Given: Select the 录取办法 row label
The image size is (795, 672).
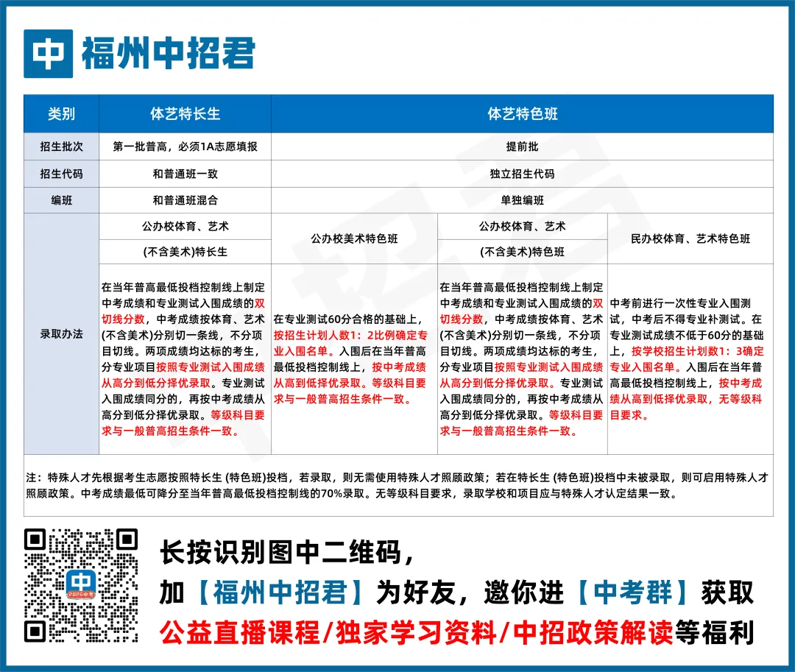Looking at the screenshot, I should tap(63, 333).
